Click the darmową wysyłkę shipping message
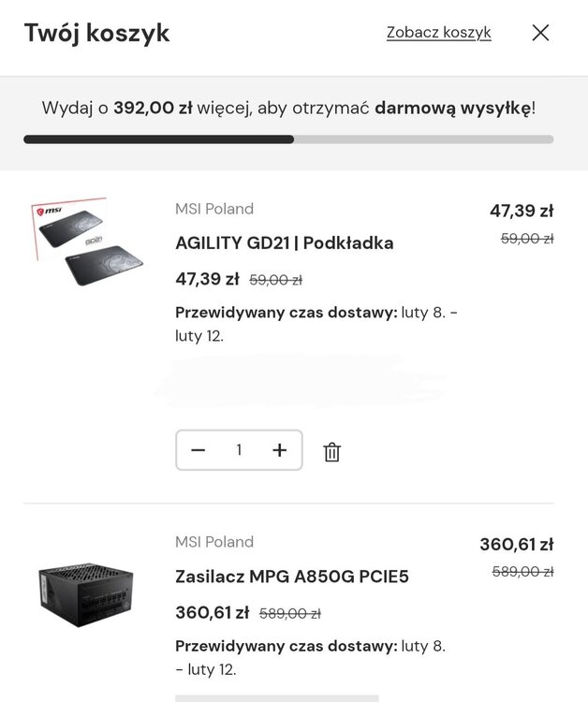The width and height of the screenshot is (588, 702). pos(288,108)
